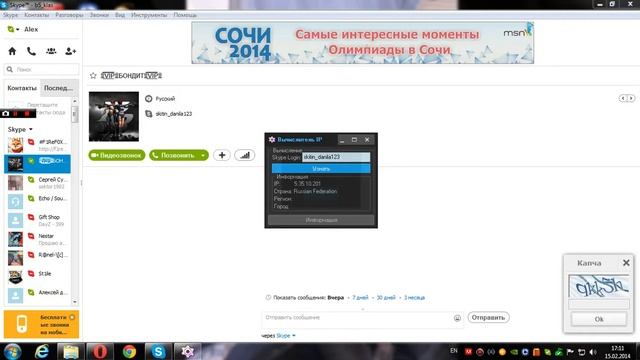
Task: Mark contact as favorite with star icon
Action: (x=93, y=76)
